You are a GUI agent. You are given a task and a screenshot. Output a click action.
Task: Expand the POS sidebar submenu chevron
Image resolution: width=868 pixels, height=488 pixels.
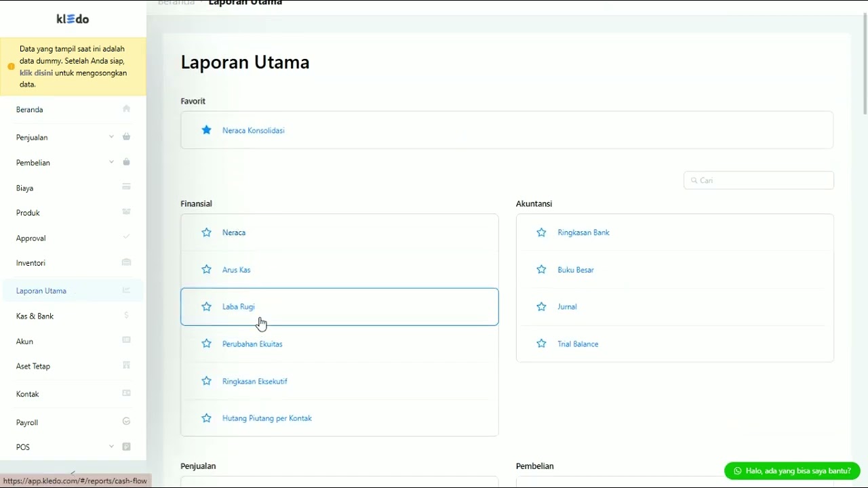point(111,447)
